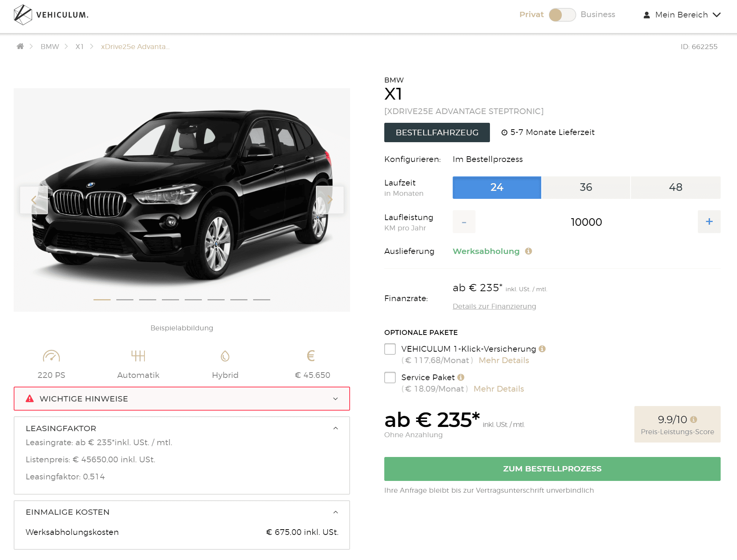Viewport: 737px width, 560px height.
Task: Click red warning triangle icon
Action: [30, 398]
